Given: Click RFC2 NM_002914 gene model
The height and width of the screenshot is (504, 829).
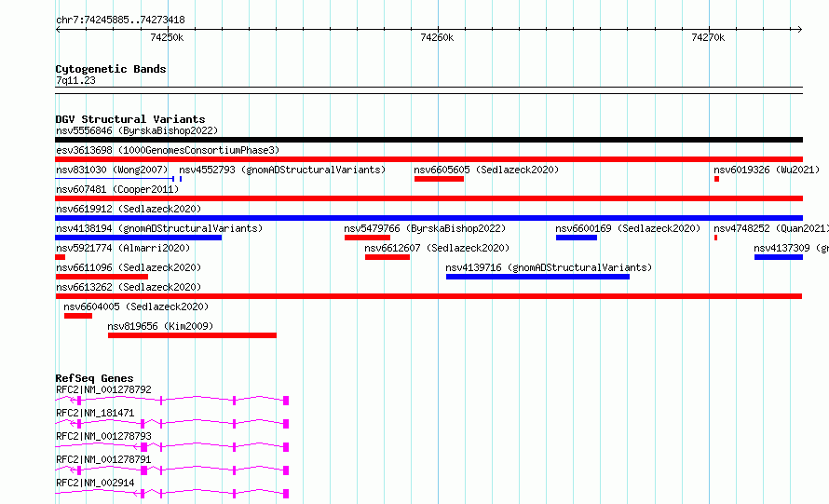Looking at the screenshot, I should click(171, 494).
